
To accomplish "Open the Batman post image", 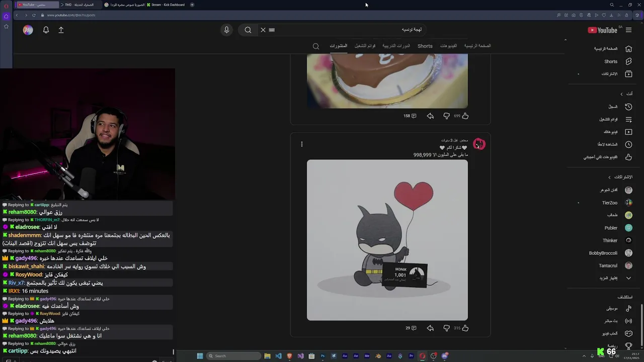I will [387, 240].
